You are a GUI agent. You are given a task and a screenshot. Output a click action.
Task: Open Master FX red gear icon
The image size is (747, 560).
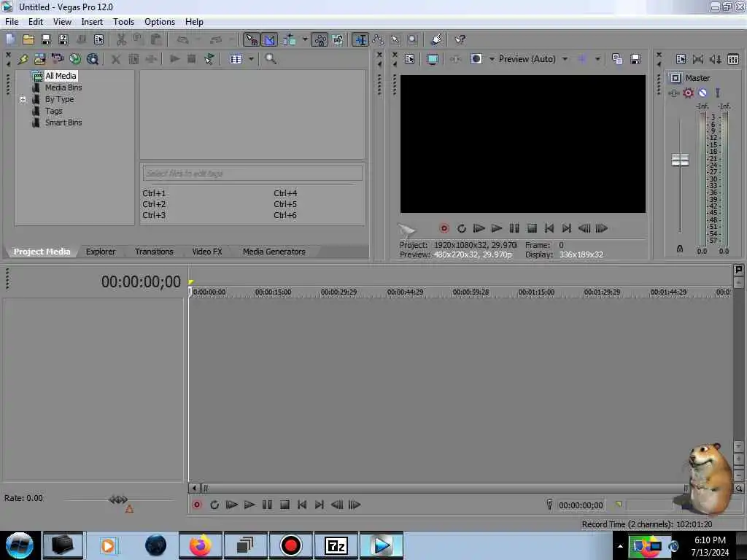click(688, 93)
